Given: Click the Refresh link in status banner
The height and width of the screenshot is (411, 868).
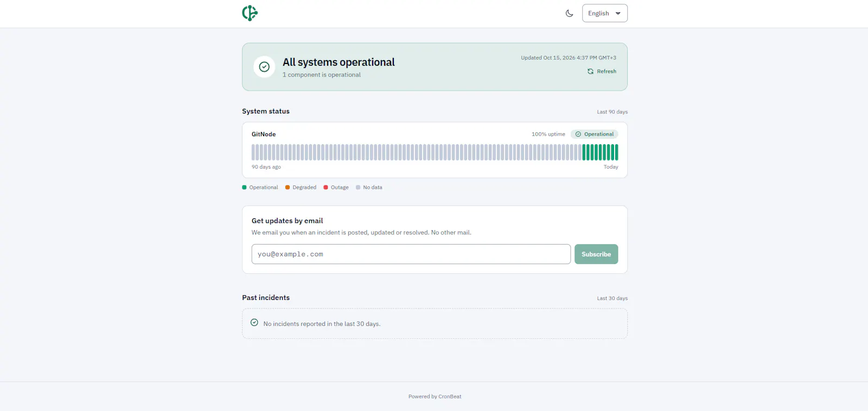Looking at the screenshot, I should pyautogui.click(x=602, y=72).
